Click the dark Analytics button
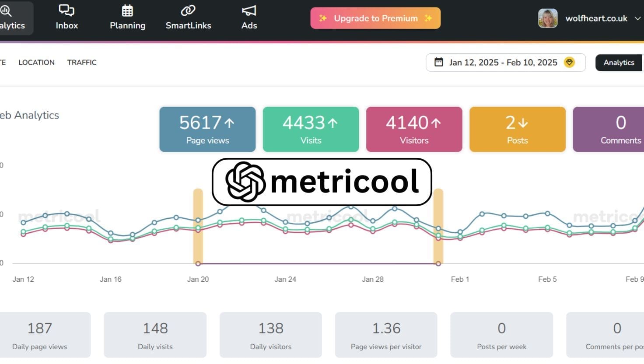Viewport: 644px width, 364px height. coord(619,63)
